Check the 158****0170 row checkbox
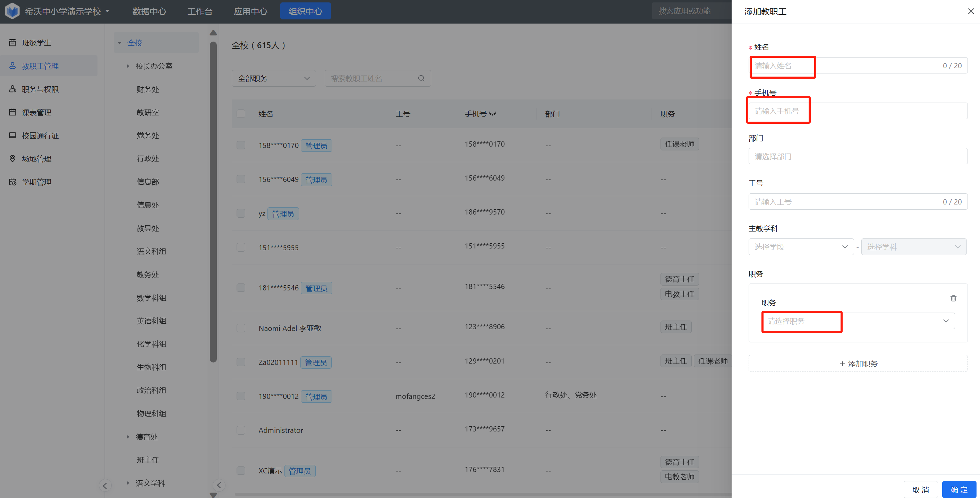This screenshot has width=980, height=498. tap(241, 145)
